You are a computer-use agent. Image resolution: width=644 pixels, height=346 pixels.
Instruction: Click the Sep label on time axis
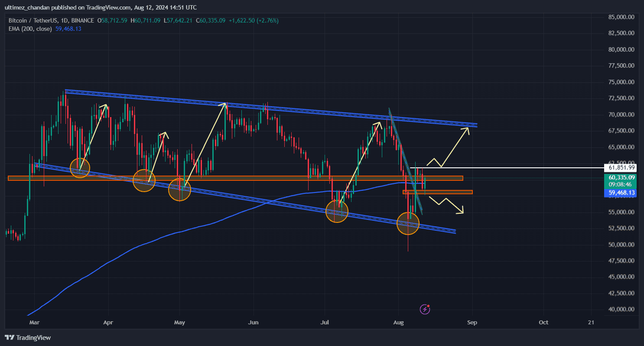(x=472, y=323)
